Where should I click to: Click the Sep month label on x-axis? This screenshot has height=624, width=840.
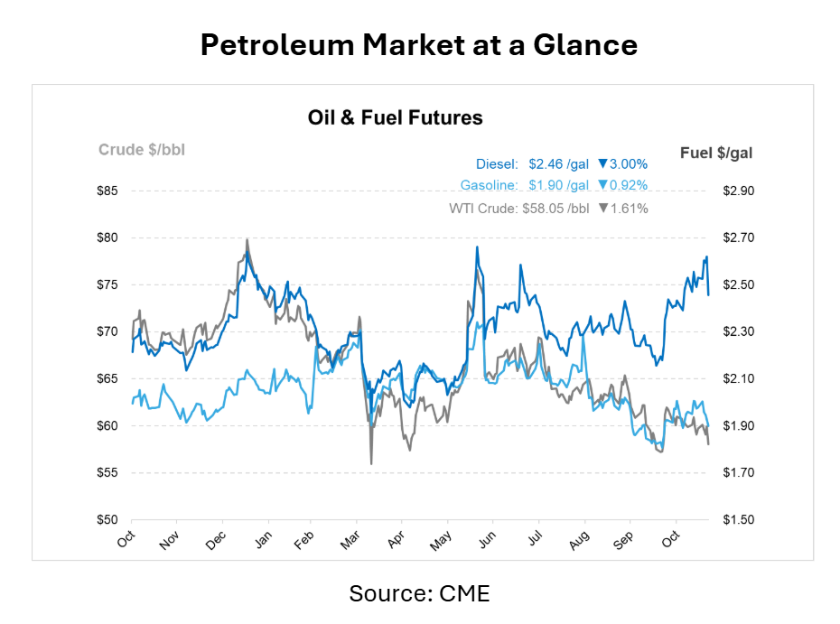[624, 542]
